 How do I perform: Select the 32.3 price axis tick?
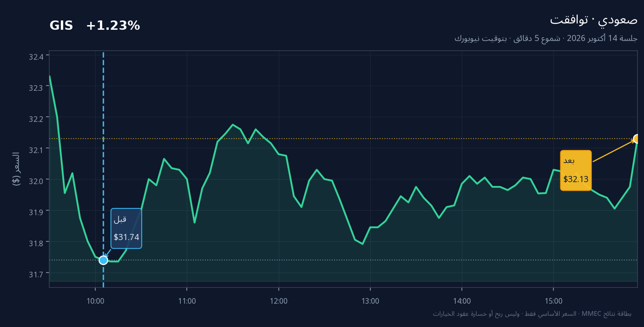(x=36, y=87)
